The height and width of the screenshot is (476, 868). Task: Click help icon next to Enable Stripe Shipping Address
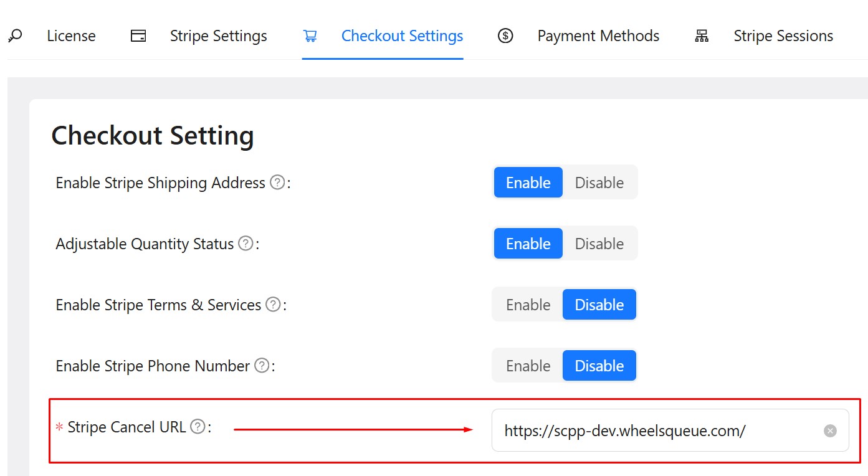[277, 183]
